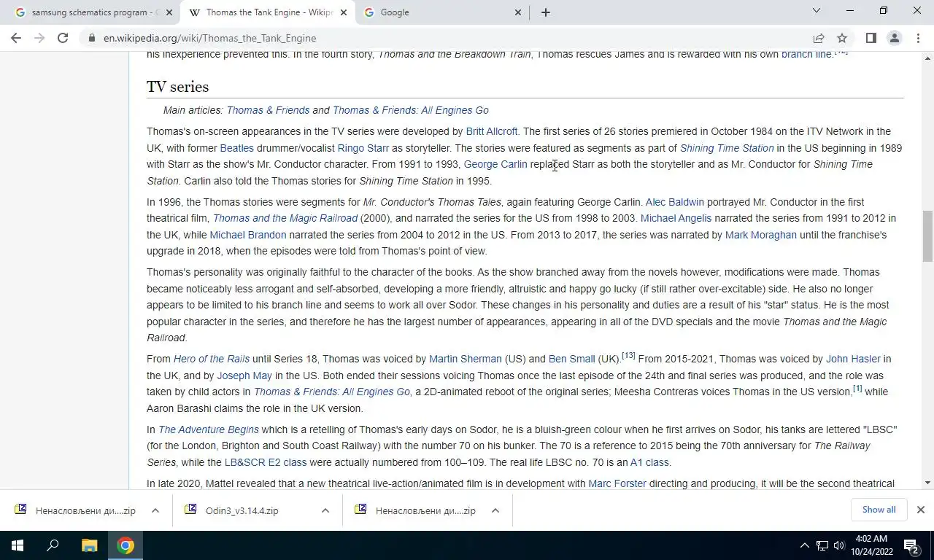Click the scrollbar down arrow
Screen dimensions: 934x560
pyautogui.click(x=927, y=483)
